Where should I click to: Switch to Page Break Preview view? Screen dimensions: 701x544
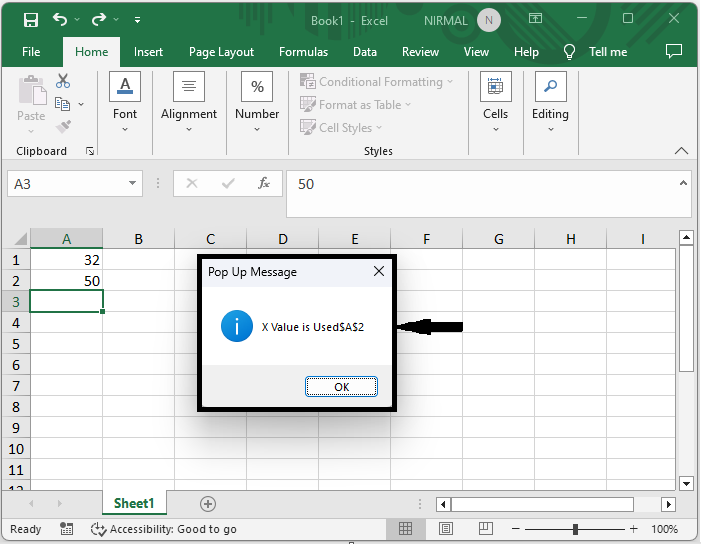(487, 529)
